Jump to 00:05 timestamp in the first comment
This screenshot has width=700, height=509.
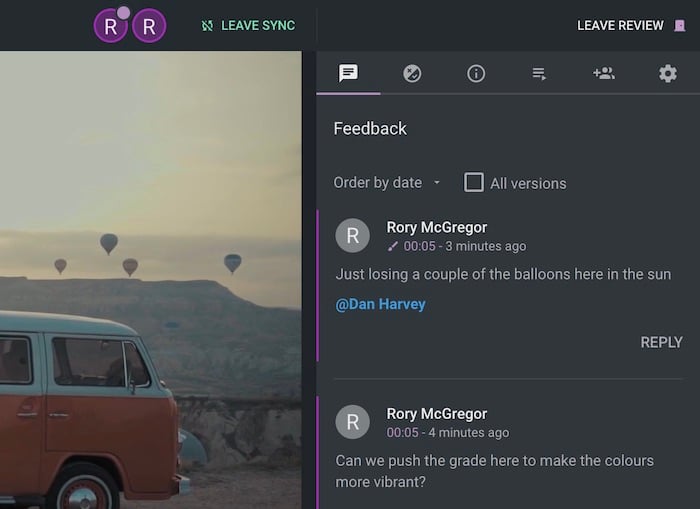pos(419,246)
